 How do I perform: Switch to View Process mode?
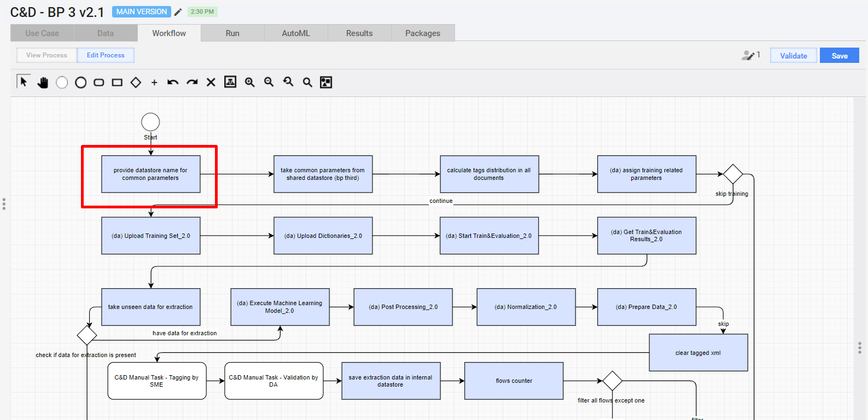(46, 55)
